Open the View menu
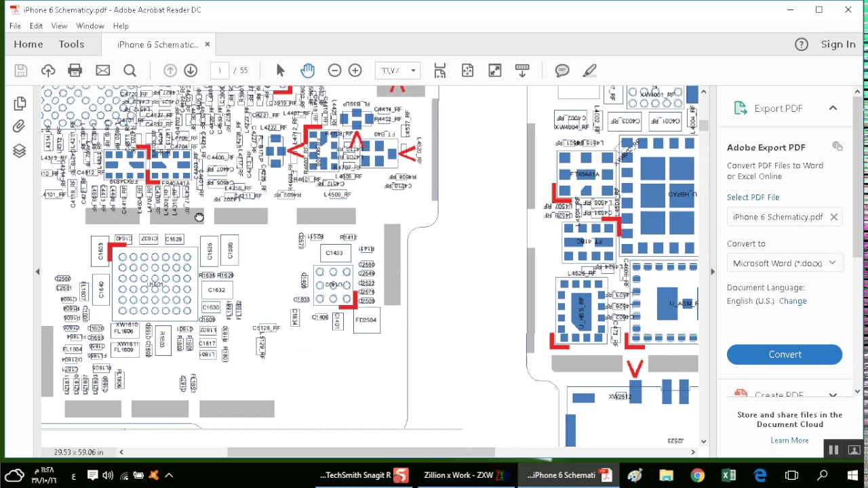Viewport: 868px width, 488px height. (x=59, y=26)
